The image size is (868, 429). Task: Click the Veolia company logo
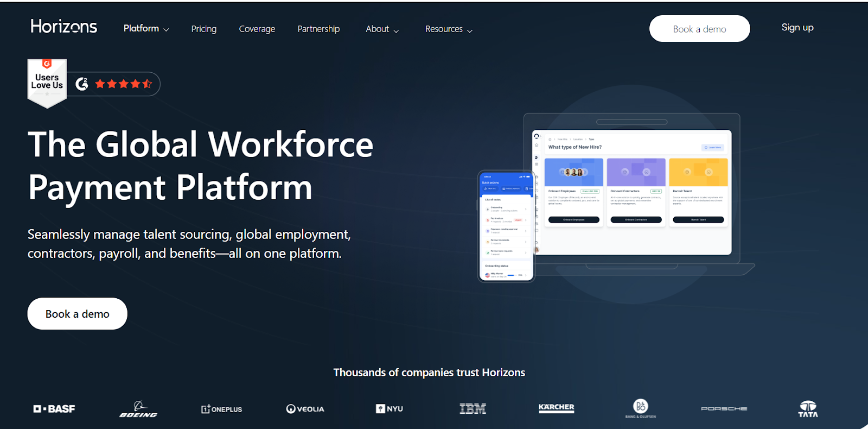pyautogui.click(x=305, y=409)
